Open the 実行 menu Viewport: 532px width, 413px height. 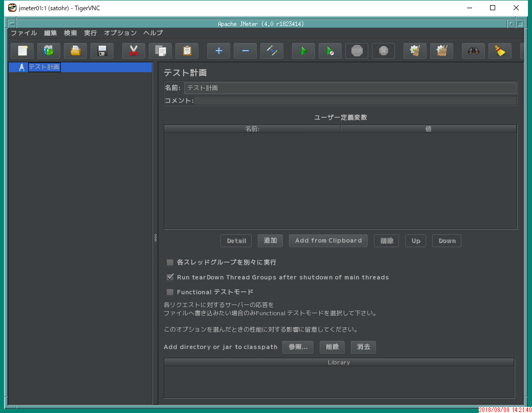tap(90, 32)
